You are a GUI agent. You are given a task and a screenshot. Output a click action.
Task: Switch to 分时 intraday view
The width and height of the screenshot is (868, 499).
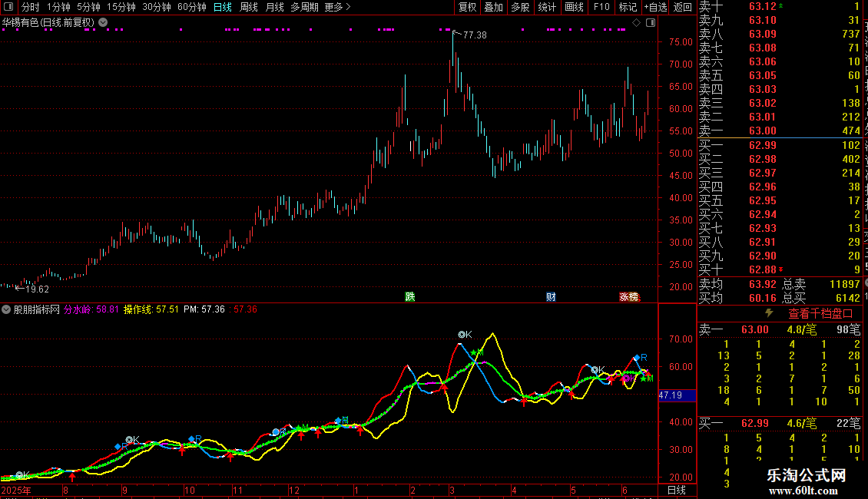click(31, 7)
